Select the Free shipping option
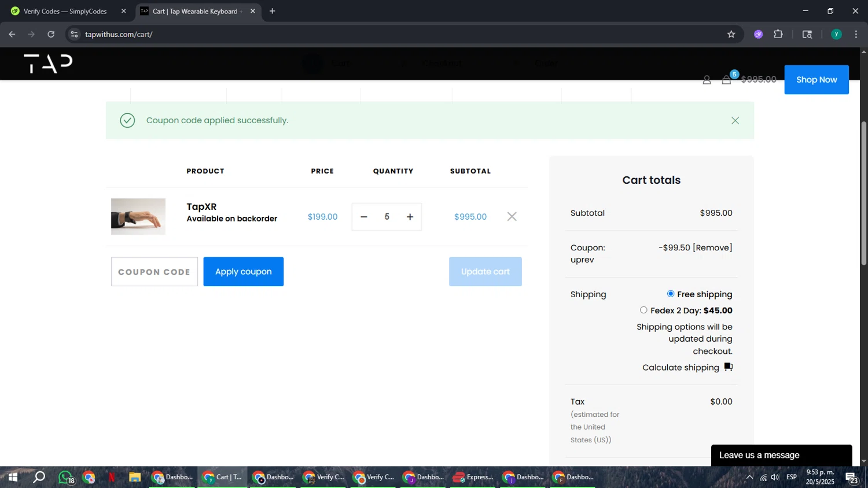 (671, 294)
